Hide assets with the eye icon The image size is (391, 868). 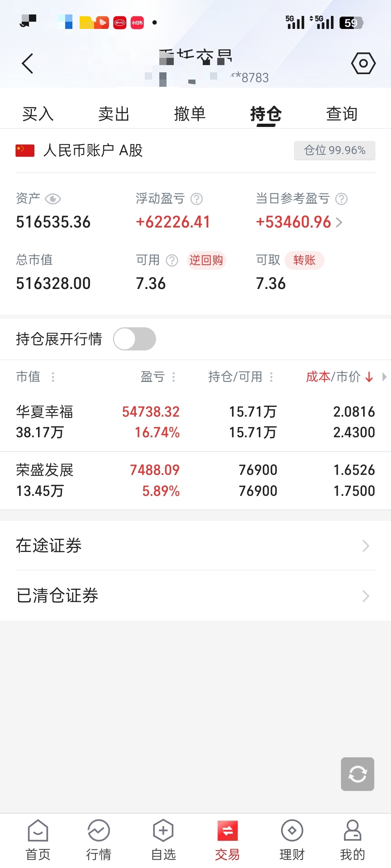[53, 199]
